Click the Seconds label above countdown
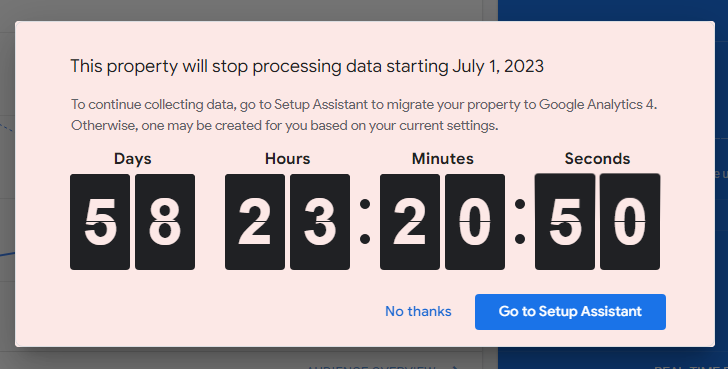 (x=597, y=159)
